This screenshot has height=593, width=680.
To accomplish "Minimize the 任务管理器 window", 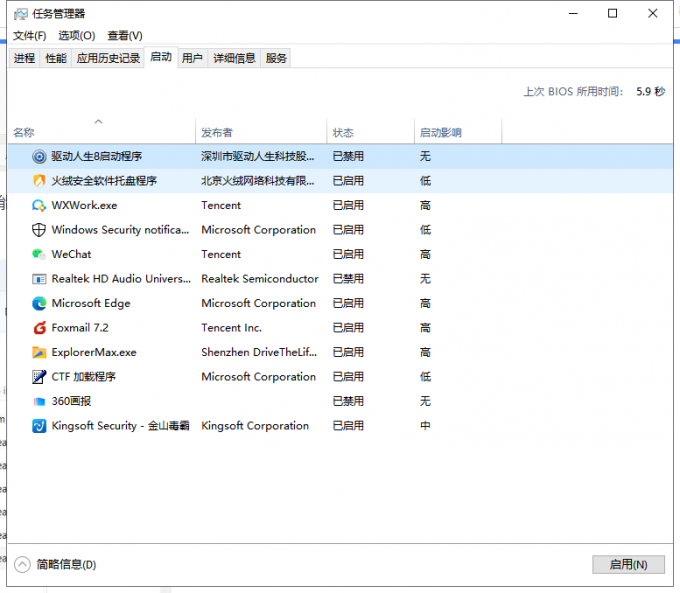I will [x=573, y=14].
